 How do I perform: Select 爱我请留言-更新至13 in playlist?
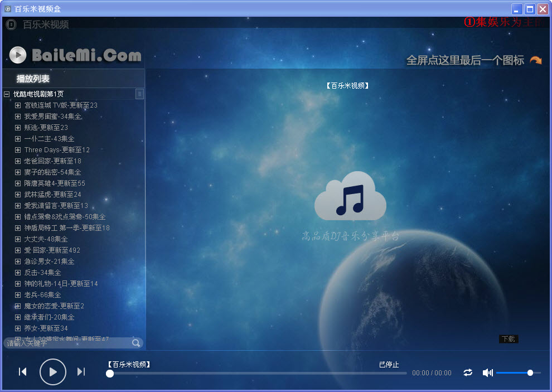coord(56,206)
